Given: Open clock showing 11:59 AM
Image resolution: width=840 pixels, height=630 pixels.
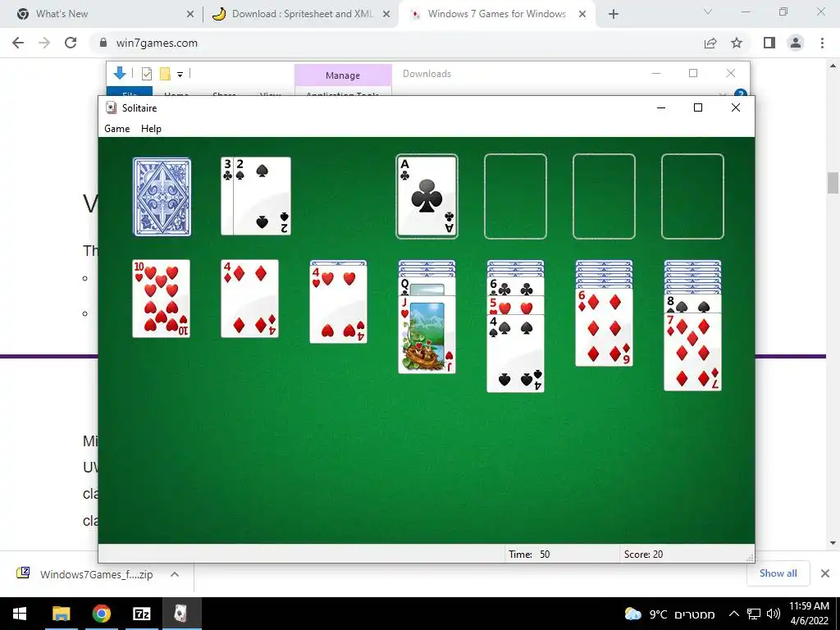Looking at the screenshot, I should coord(809,614).
